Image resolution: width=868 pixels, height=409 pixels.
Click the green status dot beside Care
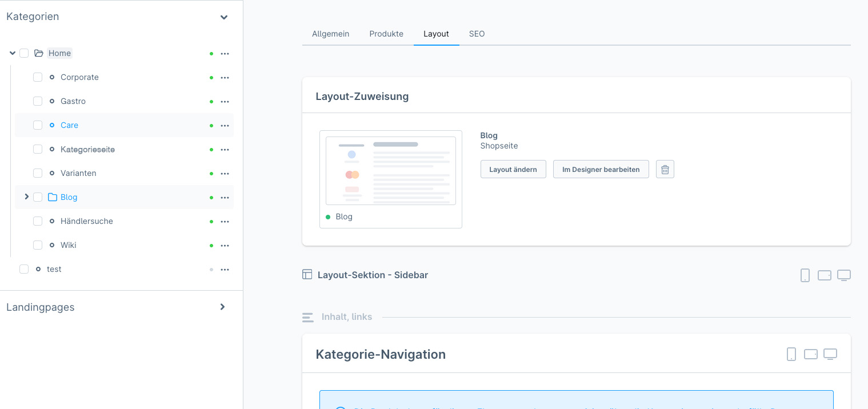[211, 125]
